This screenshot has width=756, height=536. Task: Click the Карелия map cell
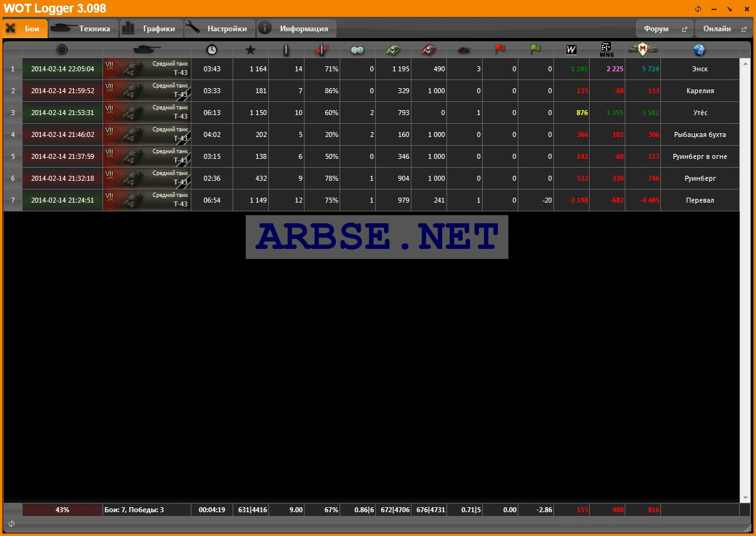tap(700, 91)
